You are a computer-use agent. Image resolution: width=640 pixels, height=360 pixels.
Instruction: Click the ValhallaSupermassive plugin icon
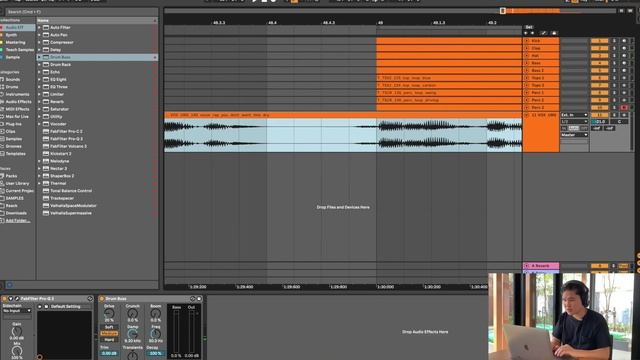(46, 213)
